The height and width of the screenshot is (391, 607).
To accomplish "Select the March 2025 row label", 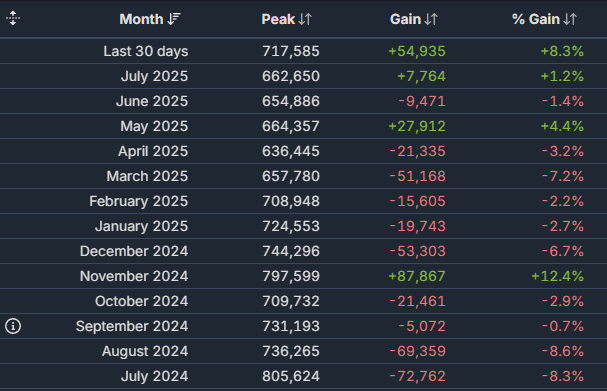I will (x=147, y=176).
